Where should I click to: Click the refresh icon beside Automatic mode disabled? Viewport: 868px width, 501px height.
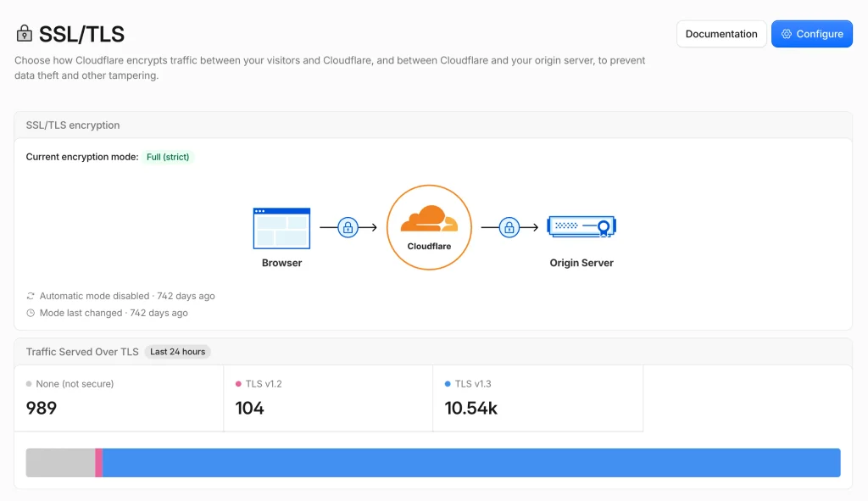[x=31, y=296]
